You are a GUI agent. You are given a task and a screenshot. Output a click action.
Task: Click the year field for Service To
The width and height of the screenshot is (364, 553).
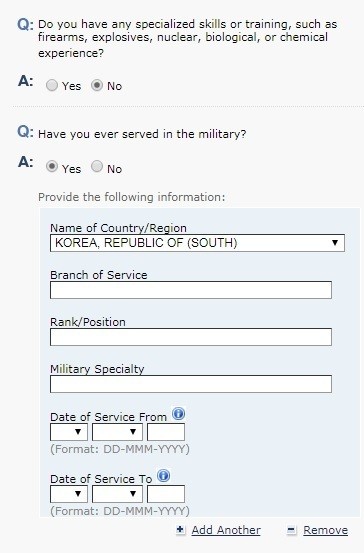[166, 494]
